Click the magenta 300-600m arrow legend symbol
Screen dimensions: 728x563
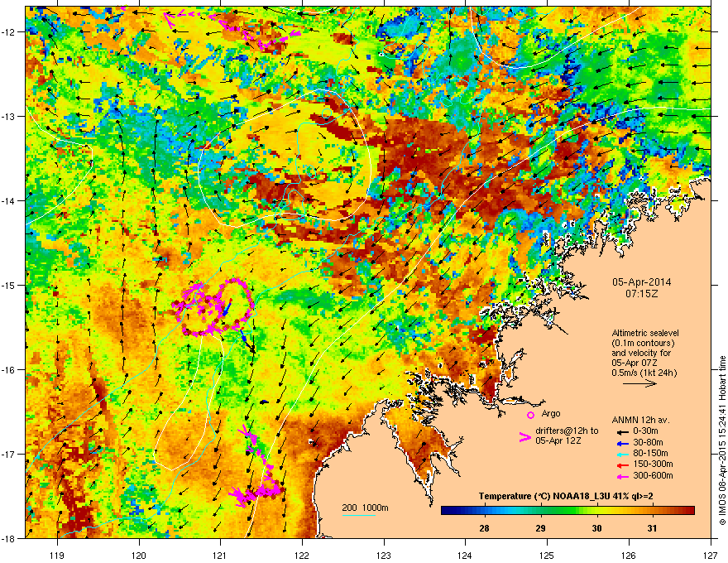point(623,476)
